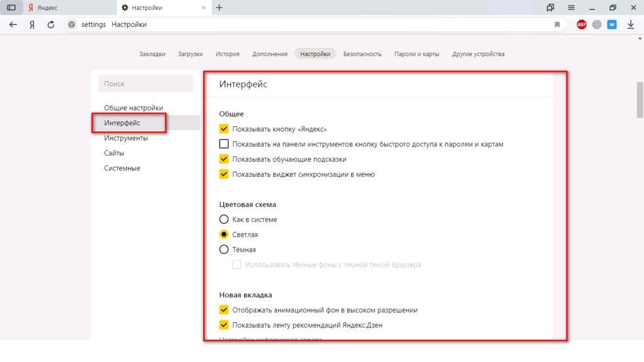The height and width of the screenshot is (362, 644).
Task: Click the globe extension icon
Action: (597, 25)
